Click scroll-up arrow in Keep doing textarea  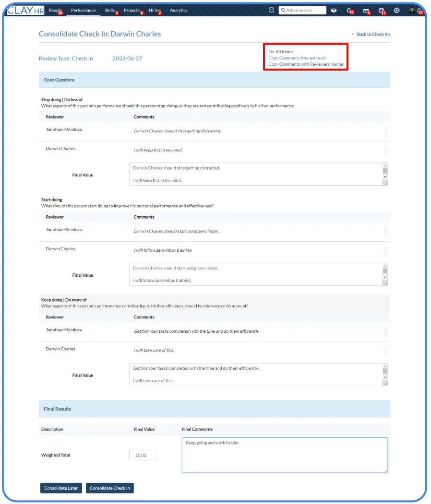coord(384,366)
